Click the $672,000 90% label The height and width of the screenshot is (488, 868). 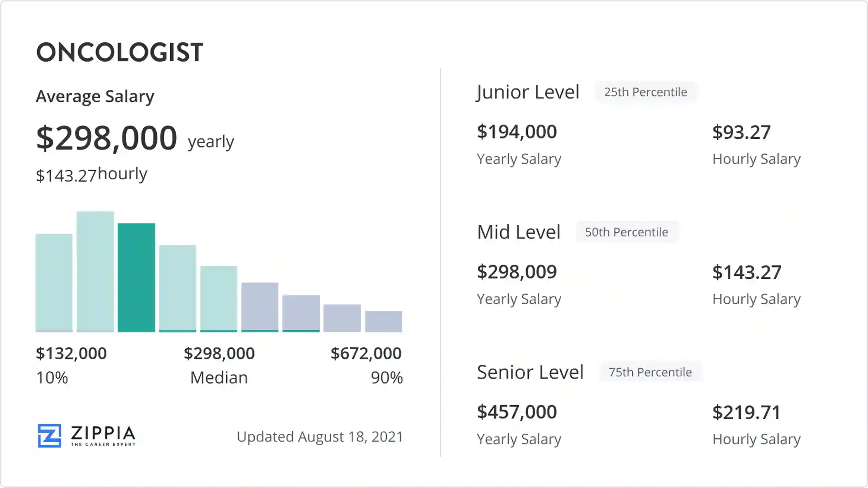366,353
